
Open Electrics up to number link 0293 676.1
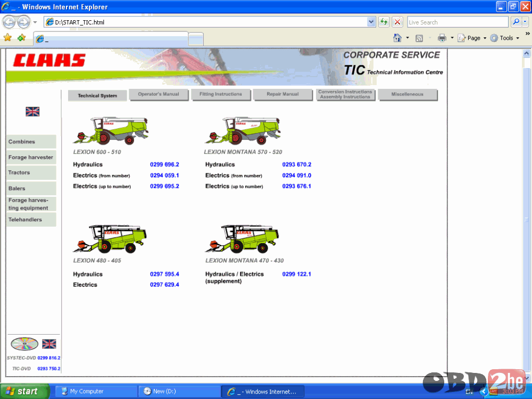coord(296,186)
